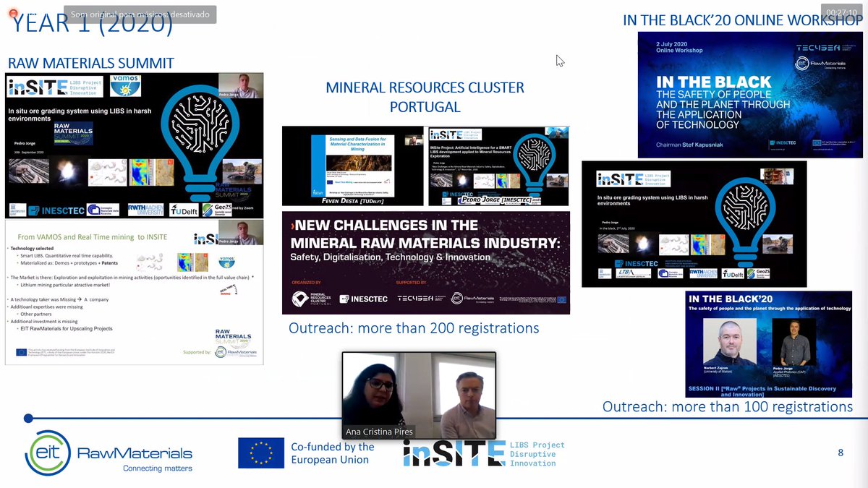
Task: Click the slide page number 8
Action: [x=841, y=453]
